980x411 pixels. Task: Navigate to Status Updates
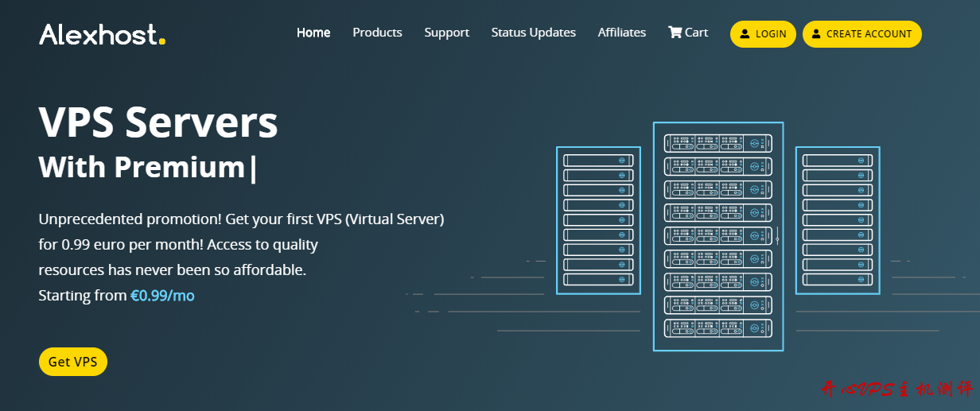pos(533,33)
